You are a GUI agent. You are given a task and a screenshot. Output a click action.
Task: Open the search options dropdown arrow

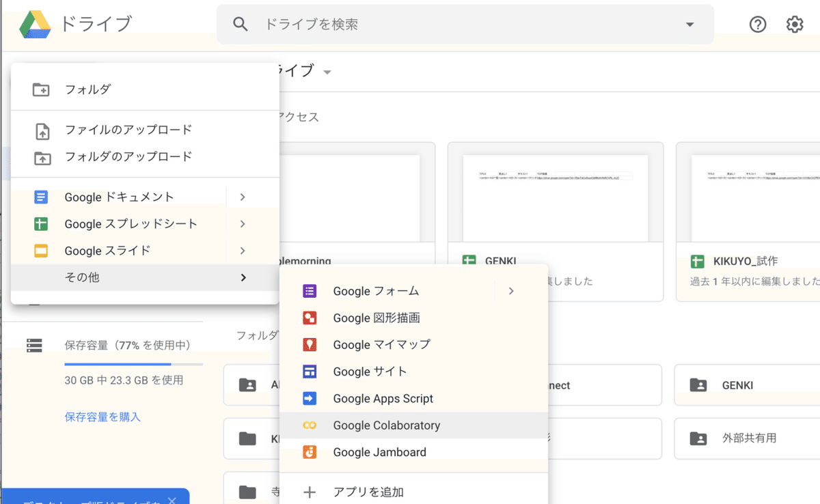click(689, 24)
